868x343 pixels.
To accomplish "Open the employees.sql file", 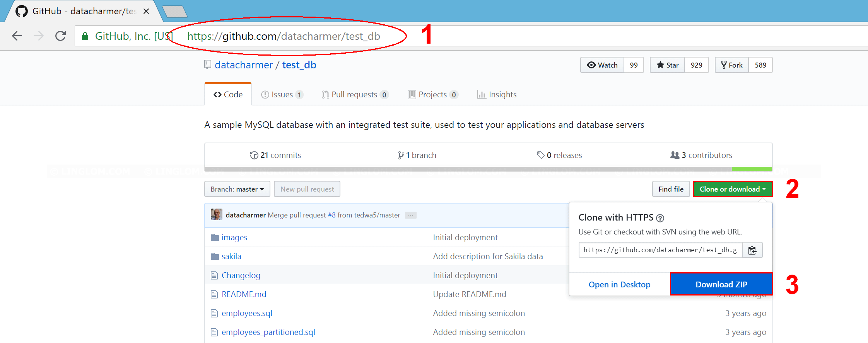I will point(247,313).
